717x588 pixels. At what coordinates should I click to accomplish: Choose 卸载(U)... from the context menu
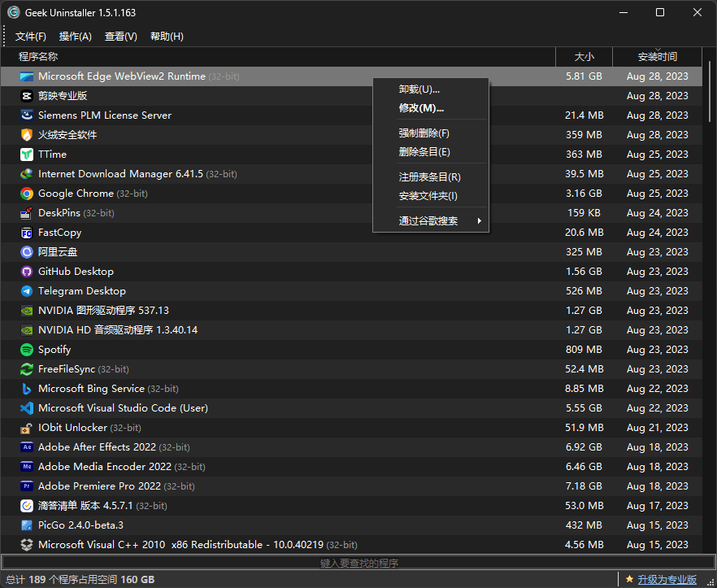[431, 89]
